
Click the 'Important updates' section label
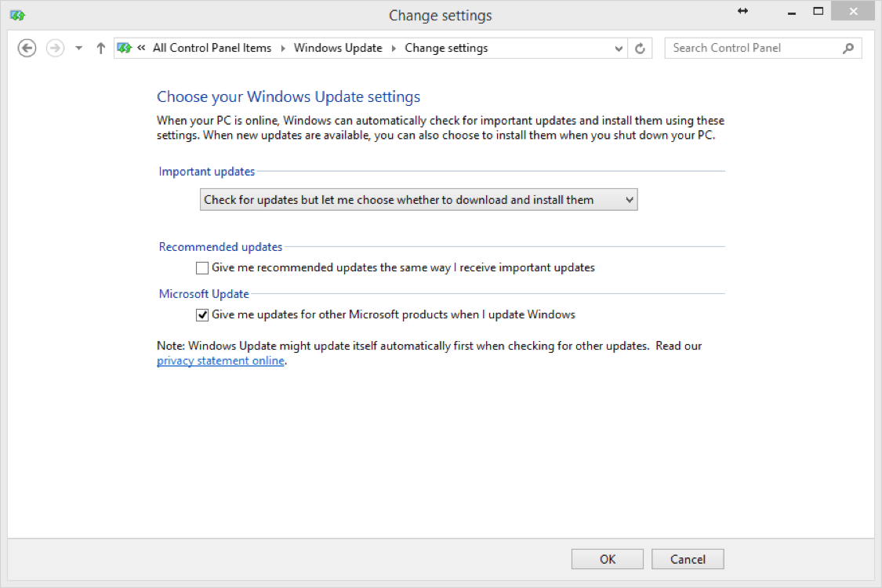(x=207, y=171)
